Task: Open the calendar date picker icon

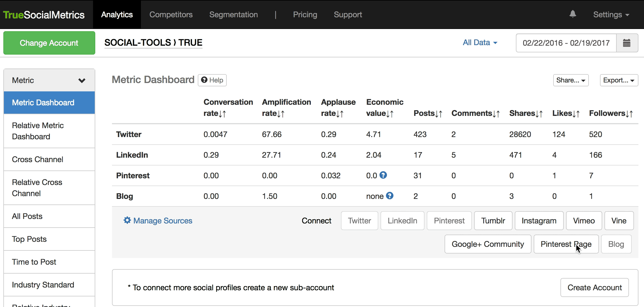Action: 627,43
